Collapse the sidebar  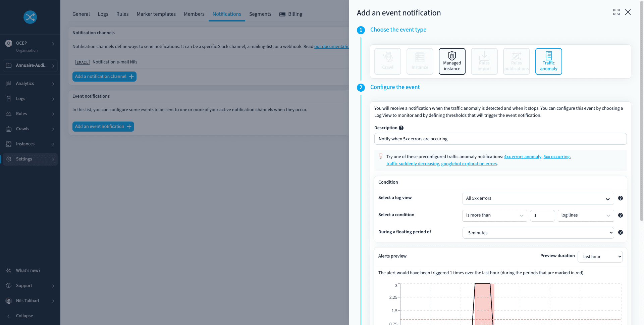coord(24,316)
